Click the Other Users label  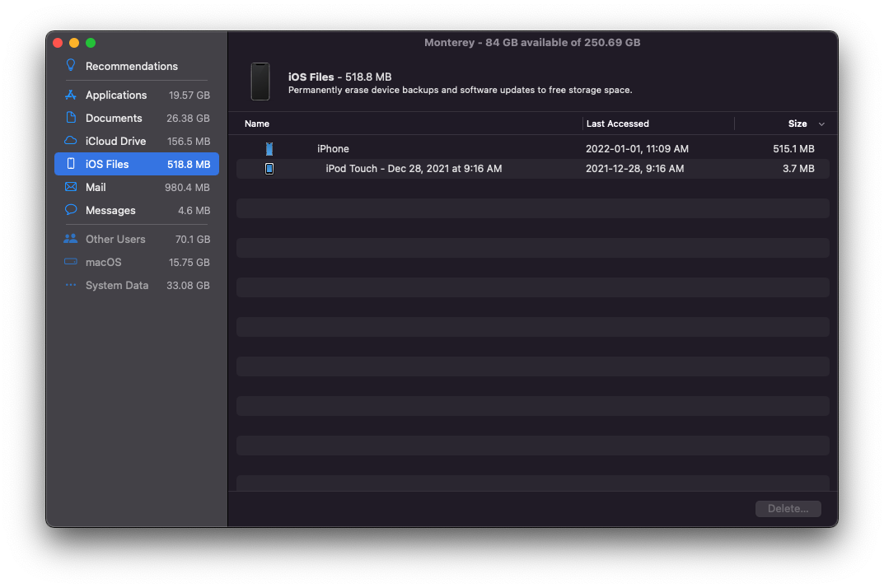pyautogui.click(x=115, y=239)
